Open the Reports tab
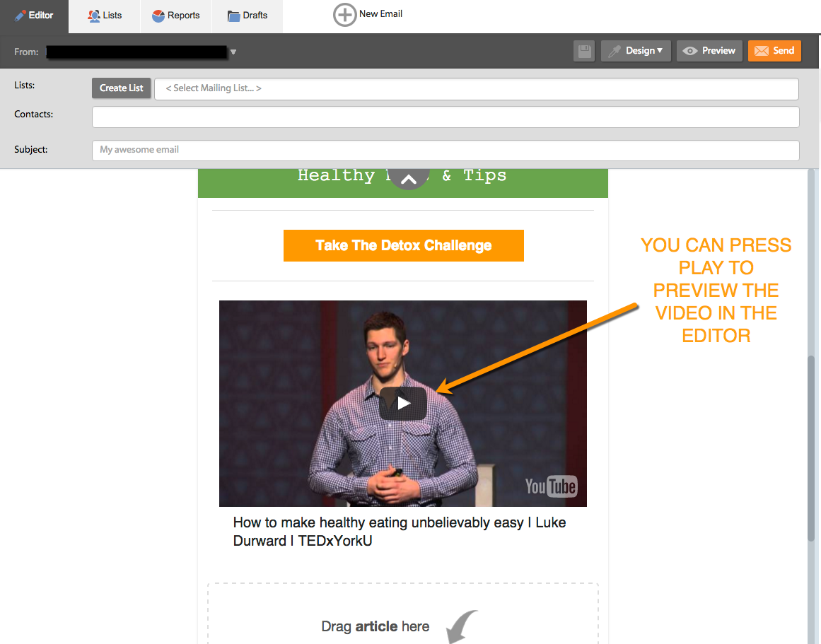821x644 pixels. pos(176,16)
